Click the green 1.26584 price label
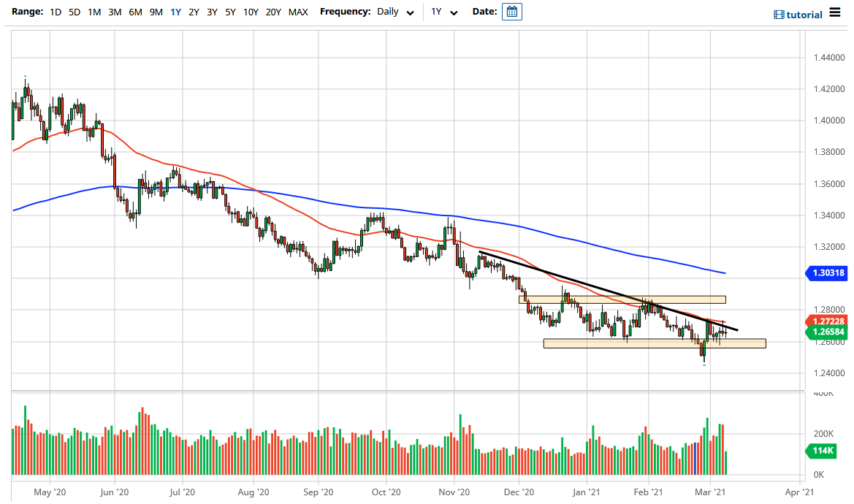This screenshot has height=504, width=854. (x=828, y=332)
